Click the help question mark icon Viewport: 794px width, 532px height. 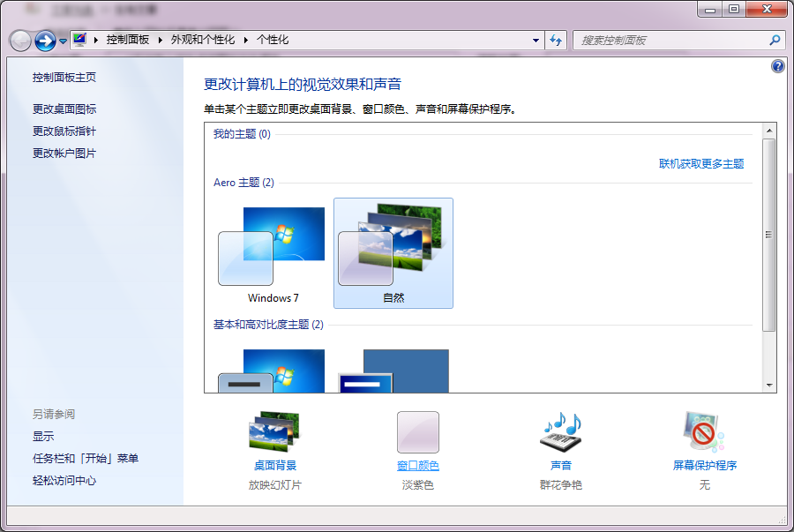(777, 65)
